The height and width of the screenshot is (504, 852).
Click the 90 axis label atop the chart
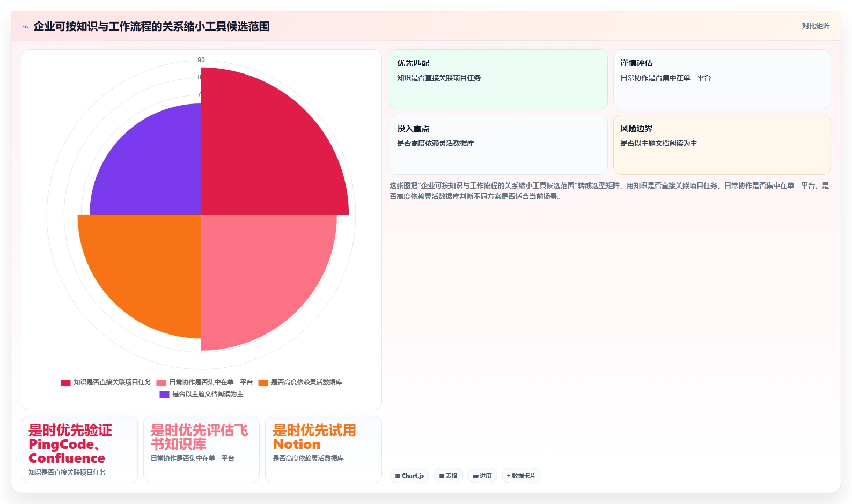coord(201,60)
